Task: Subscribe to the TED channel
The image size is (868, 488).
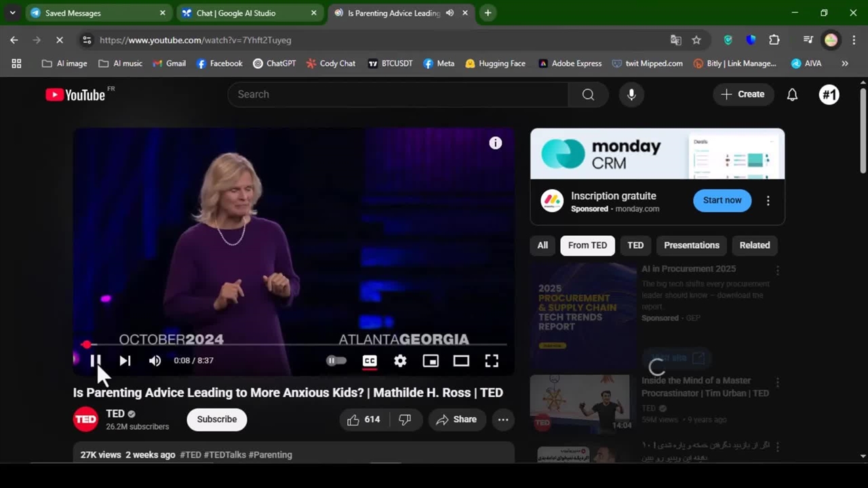Action: point(216,420)
